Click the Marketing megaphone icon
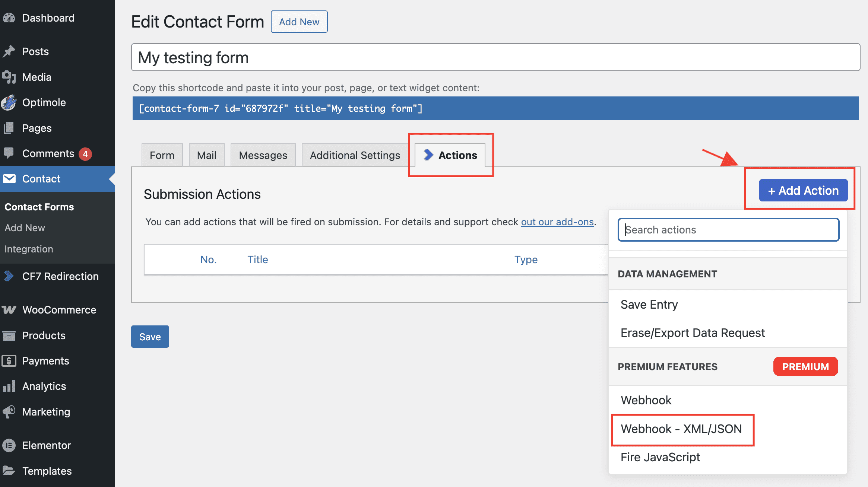The height and width of the screenshot is (487, 868). pyautogui.click(x=9, y=411)
